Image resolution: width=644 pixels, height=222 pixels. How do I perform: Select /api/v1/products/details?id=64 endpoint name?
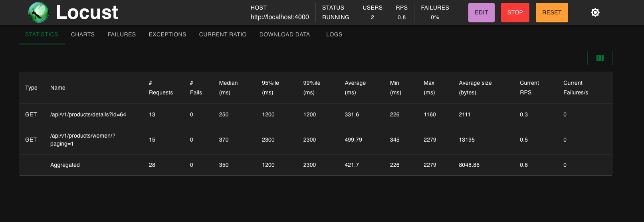88,114
